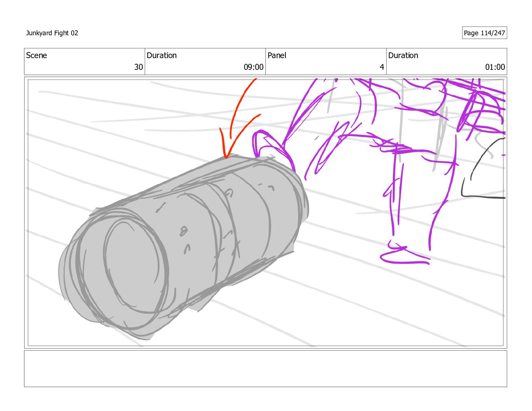Click the scene duration value '09:00'

(254, 67)
